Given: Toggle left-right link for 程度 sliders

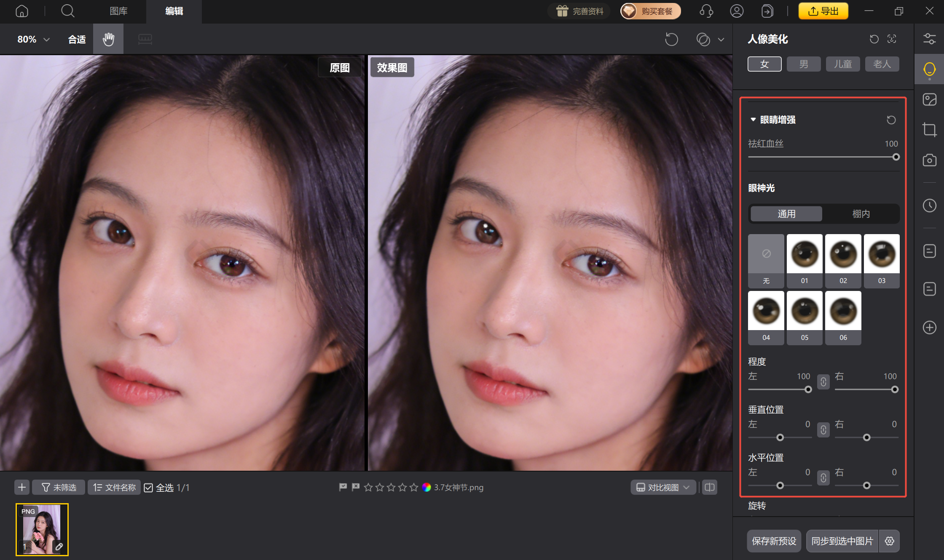Looking at the screenshot, I should point(823,382).
